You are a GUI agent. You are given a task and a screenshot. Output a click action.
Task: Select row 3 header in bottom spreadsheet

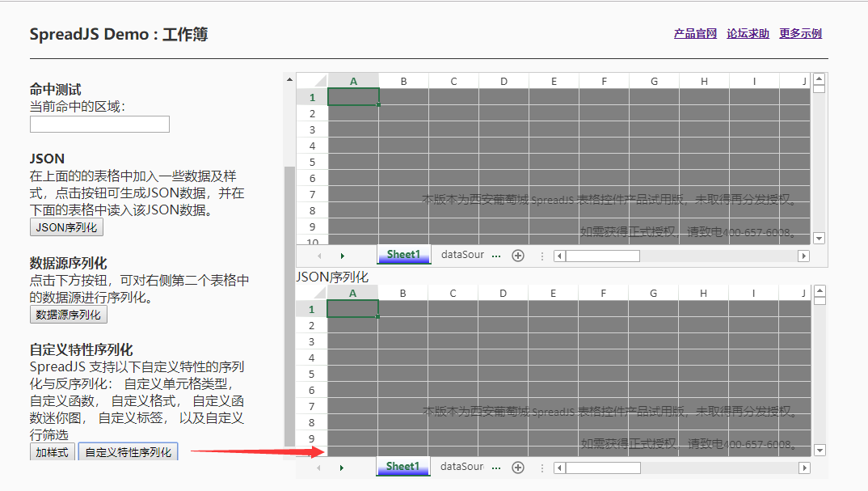click(311, 341)
